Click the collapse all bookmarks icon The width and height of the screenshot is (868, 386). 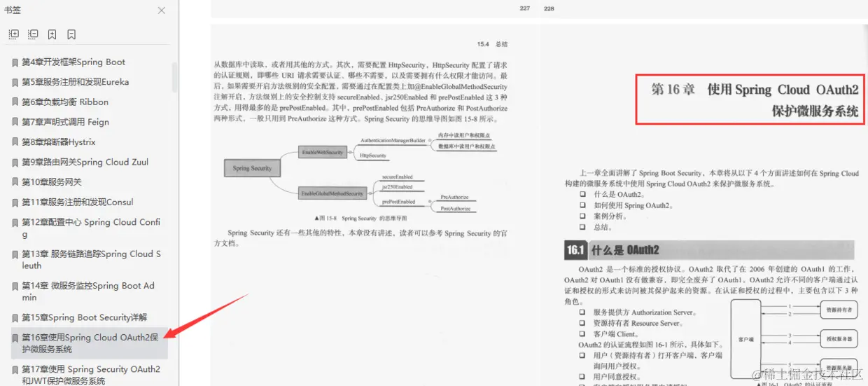33,34
